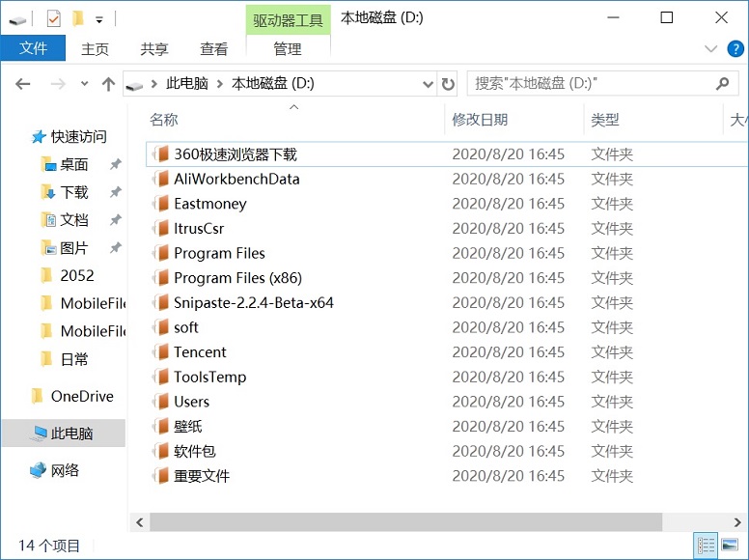The image size is (749, 560).
Task: Click the drive icon in the address bar
Action: coord(134,85)
